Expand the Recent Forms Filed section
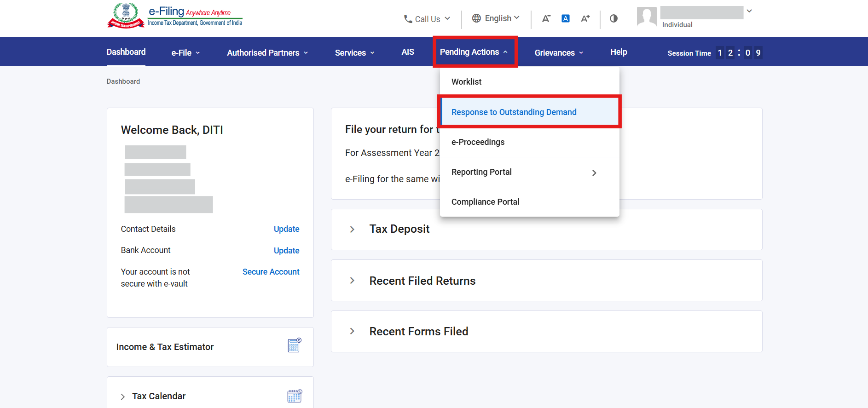 352,331
